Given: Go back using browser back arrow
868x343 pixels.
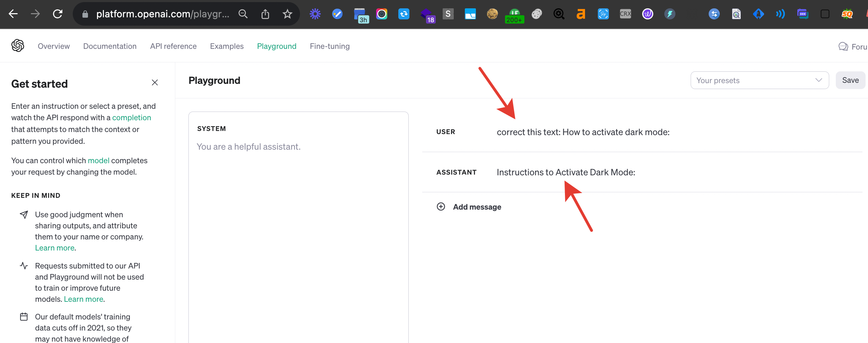Looking at the screenshot, I should coord(13,14).
